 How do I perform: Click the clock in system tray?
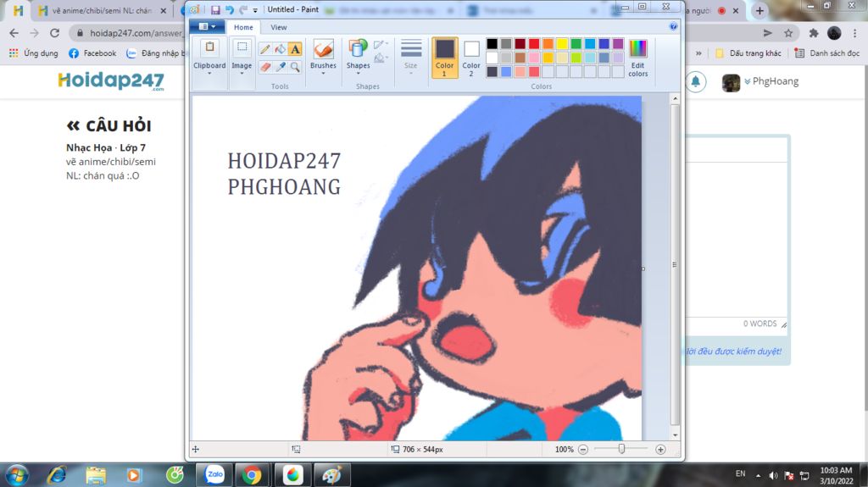click(836, 475)
